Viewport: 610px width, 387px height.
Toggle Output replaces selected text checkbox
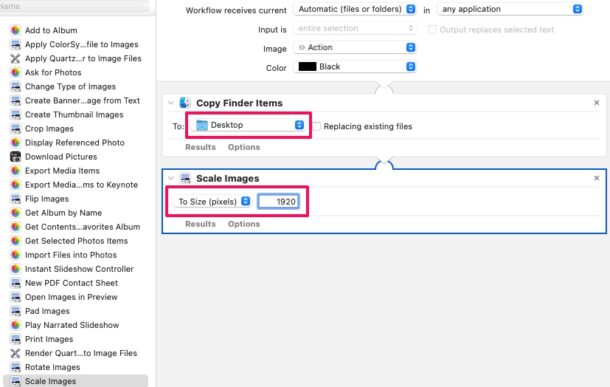click(x=432, y=30)
